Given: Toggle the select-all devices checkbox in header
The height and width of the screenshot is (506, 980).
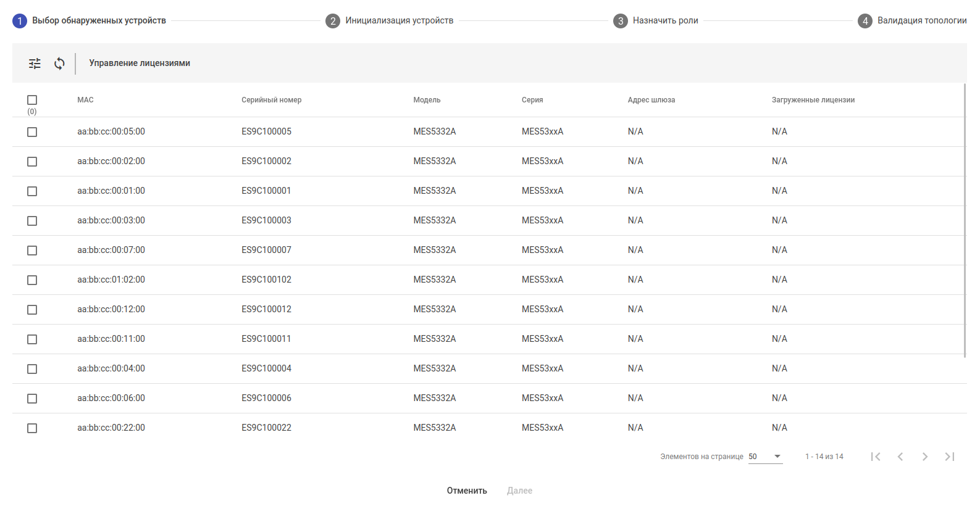Looking at the screenshot, I should coord(32,100).
